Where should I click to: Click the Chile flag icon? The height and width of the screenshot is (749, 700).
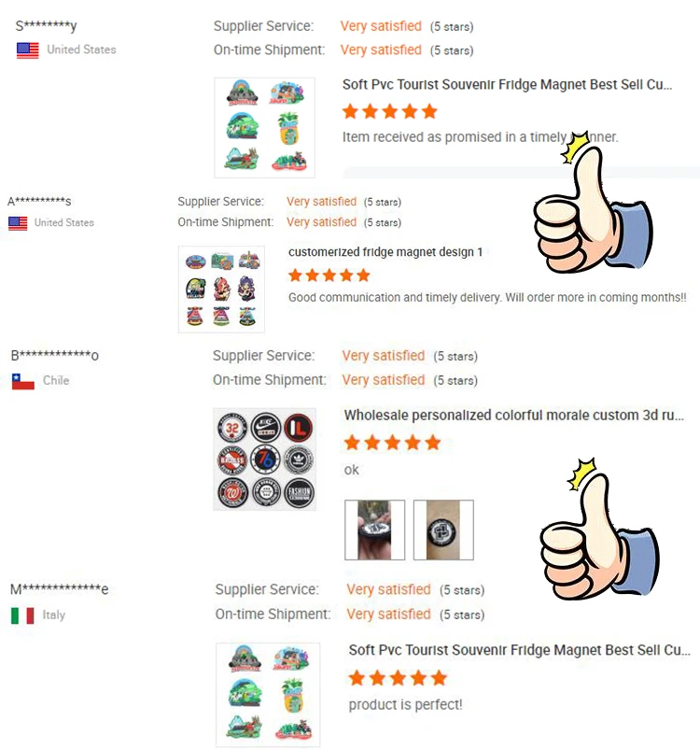tap(23, 381)
